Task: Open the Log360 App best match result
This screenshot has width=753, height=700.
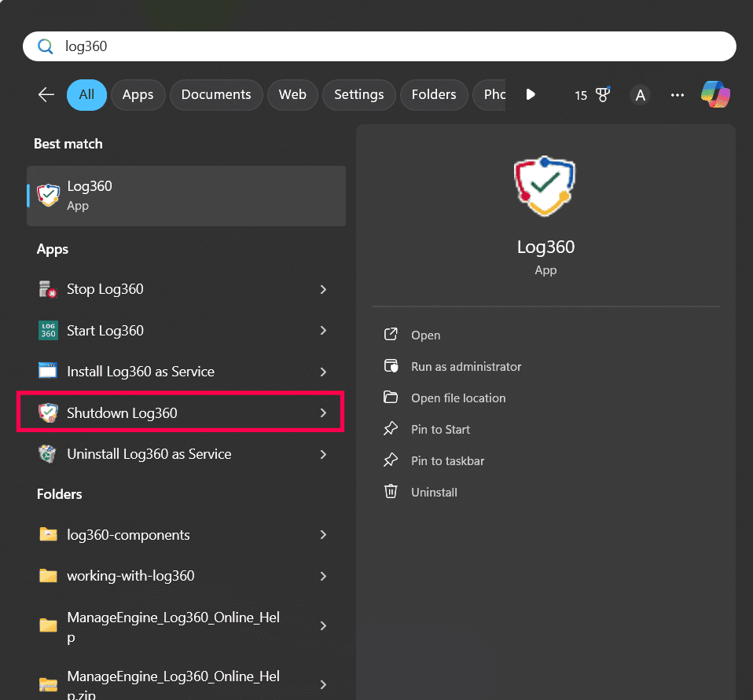Action: tap(186, 196)
